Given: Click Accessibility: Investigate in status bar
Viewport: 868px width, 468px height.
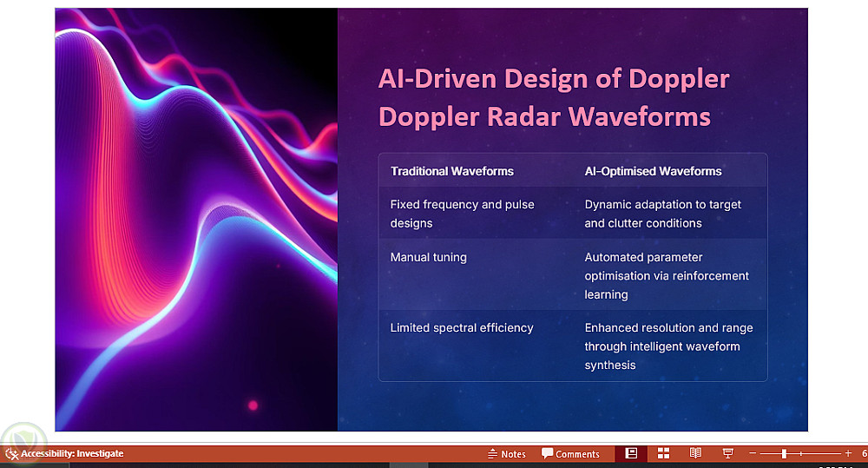Looking at the screenshot, I should point(72,453).
